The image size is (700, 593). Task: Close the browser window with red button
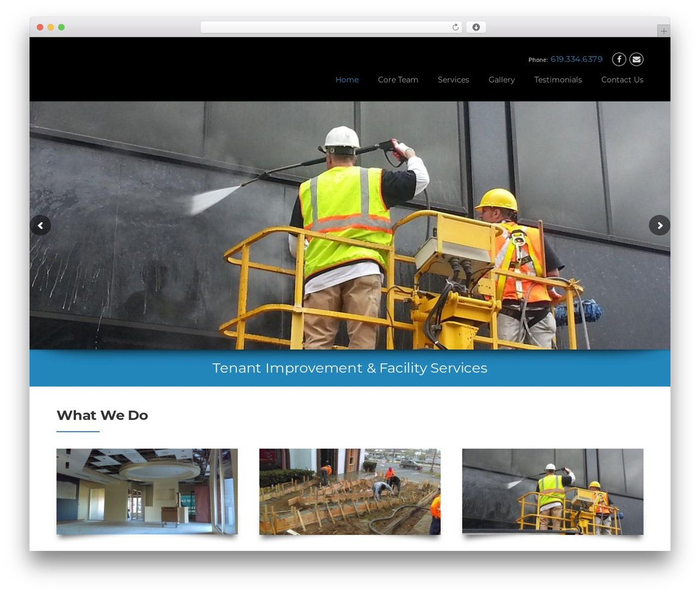40,27
